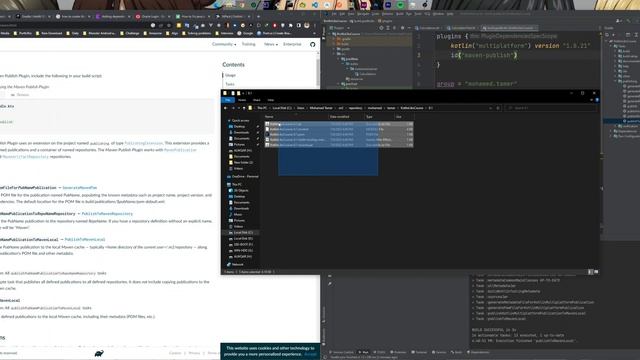Jump to Tasks in docs Contents
The image size is (640, 360).
(x=230, y=84)
